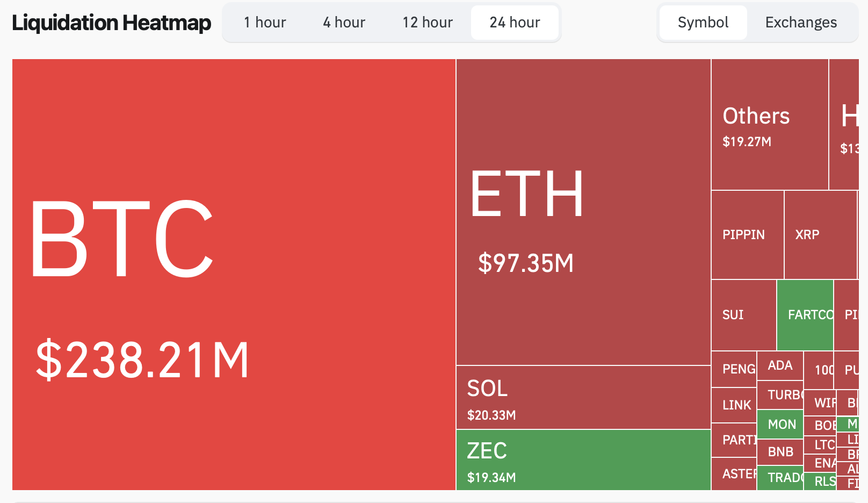Click the BTC $238.21M heatmap tile
The image size is (868, 503).
tap(234, 274)
